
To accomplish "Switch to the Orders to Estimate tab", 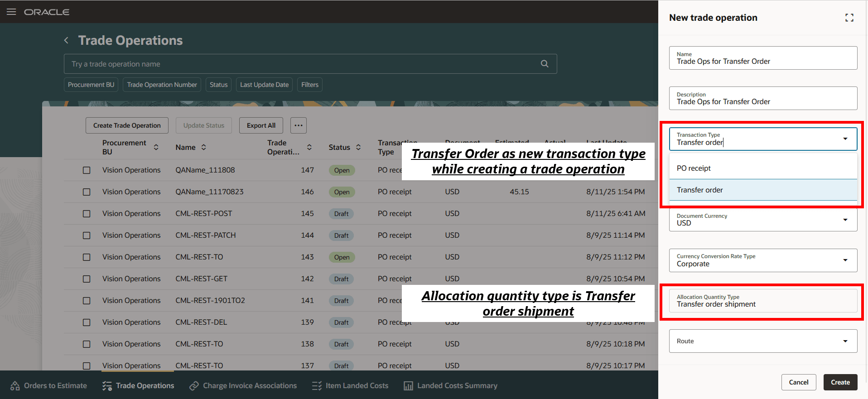I will pos(48,386).
